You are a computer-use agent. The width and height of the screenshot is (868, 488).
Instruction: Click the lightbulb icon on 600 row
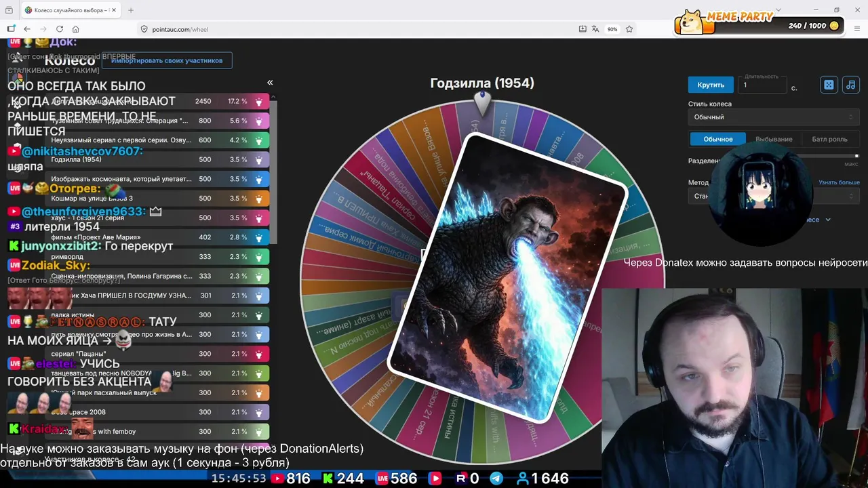(x=258, y=140)
